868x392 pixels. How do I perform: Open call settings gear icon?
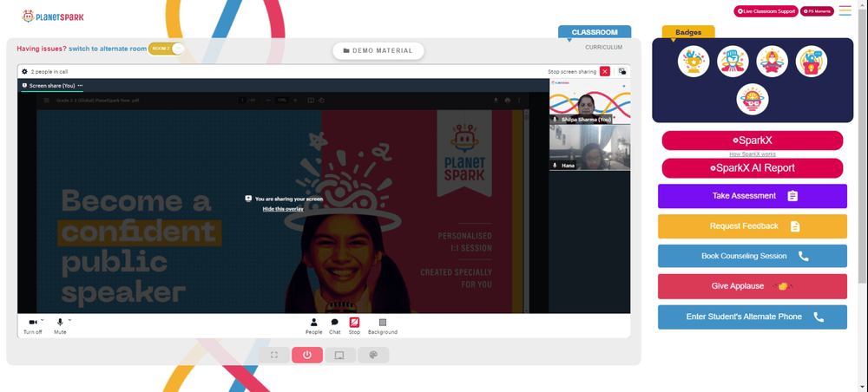tap(24, 71)
